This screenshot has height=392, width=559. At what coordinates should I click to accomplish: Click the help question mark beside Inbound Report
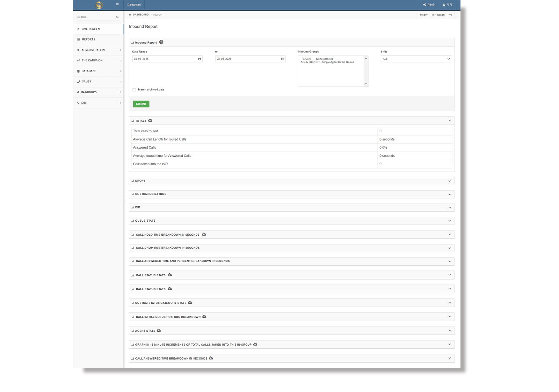click(161, 42)
